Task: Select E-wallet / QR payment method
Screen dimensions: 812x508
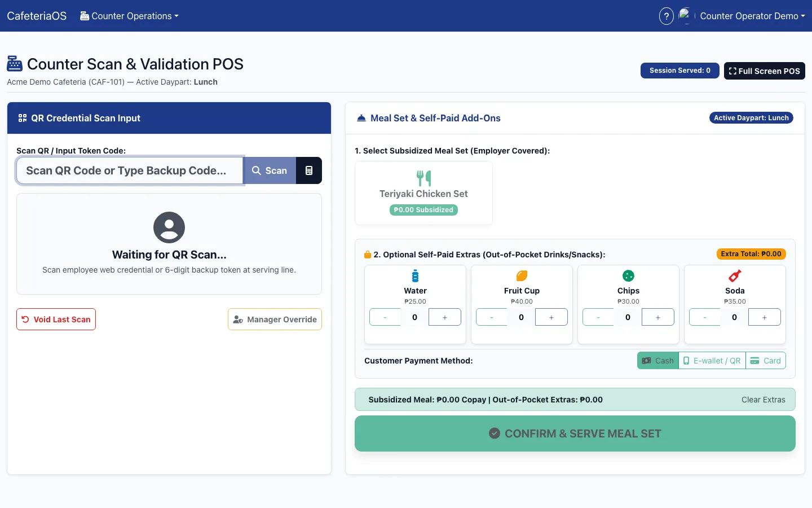Action: pyautogui.click(x=712, y=361)
